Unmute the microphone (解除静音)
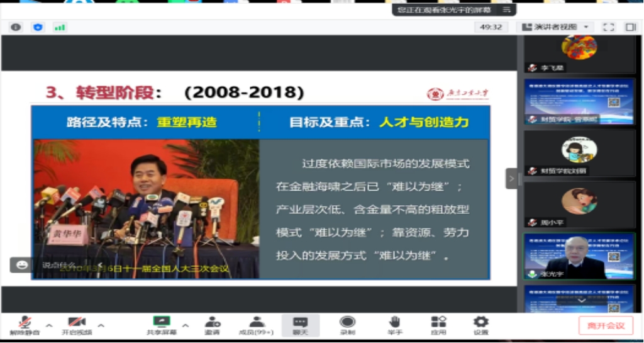 tap(24, 325)
